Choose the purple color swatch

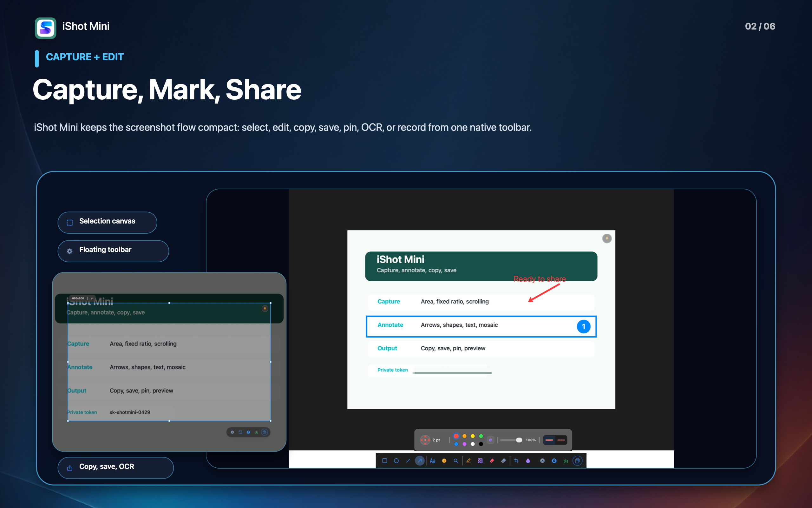click(x=464, y=444)
